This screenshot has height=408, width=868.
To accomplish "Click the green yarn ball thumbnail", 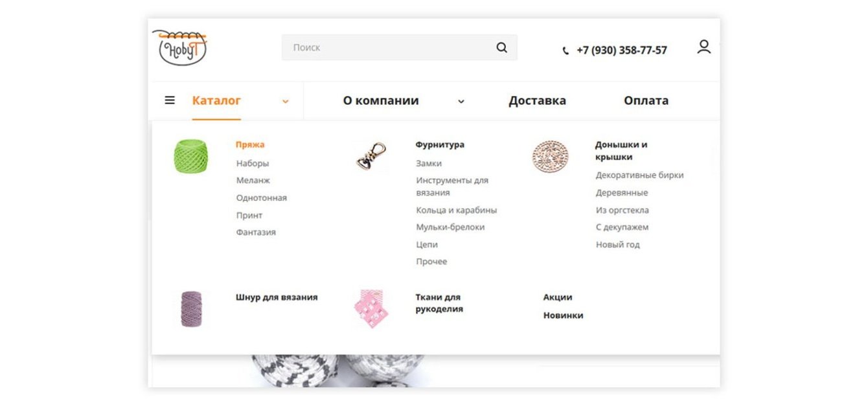I will pos(190,156).
